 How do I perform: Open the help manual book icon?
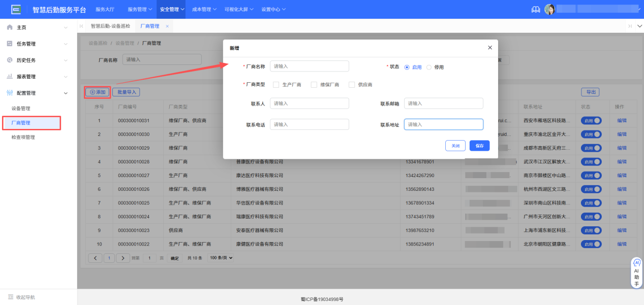(535, 9)
